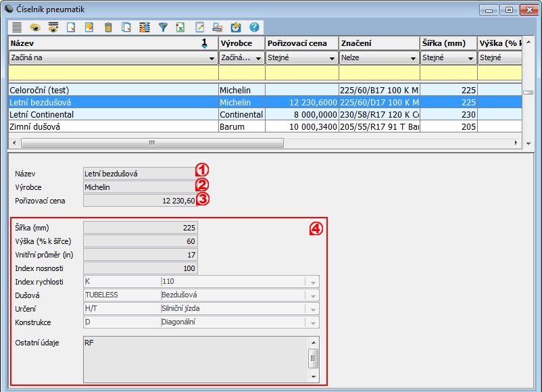Click the new record page icon
Image resolution: width=542 pixels, height=392 pixels.
(x=71, y=28)
